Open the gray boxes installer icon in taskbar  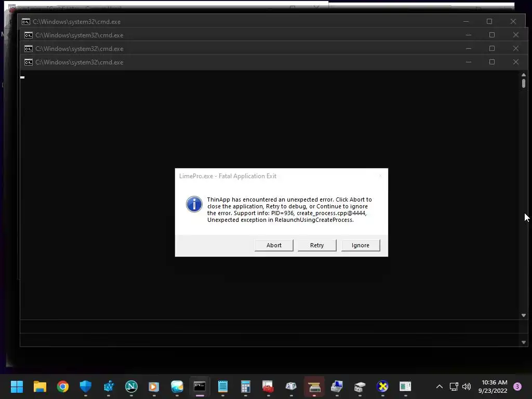tap(360, 387)
